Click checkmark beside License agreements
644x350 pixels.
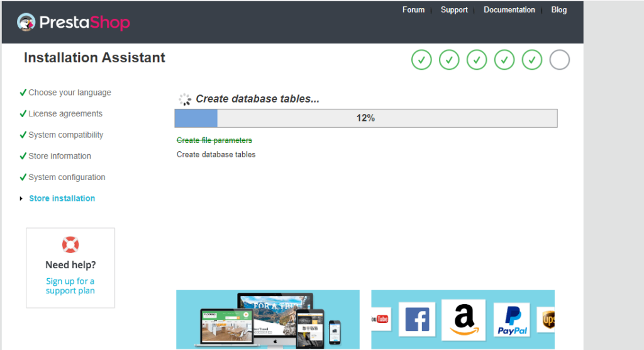coord(23,113)
